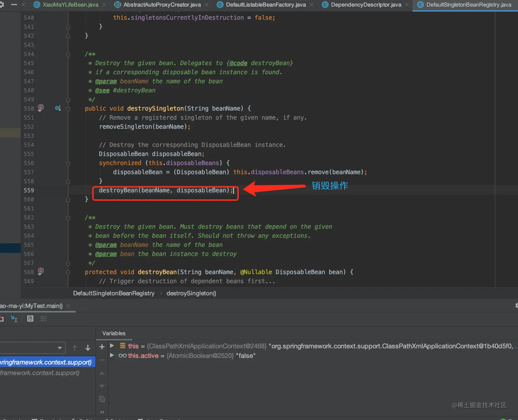Screen dimensions: 518x420
Task: Click the DefaultSingletonBeanRegistry breadcrumb
Action: [114, 293]
